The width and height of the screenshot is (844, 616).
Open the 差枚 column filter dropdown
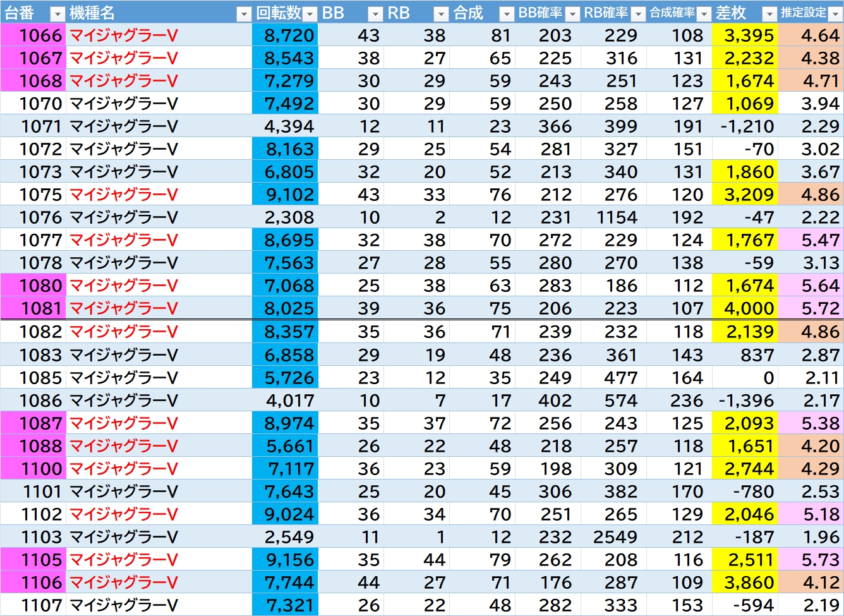(x=769, y=14)
